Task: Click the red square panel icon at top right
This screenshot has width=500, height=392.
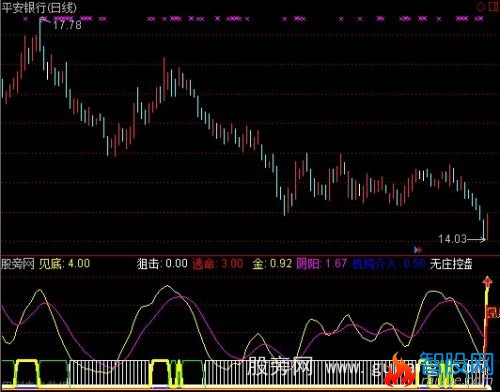Action: click(494, 6)
